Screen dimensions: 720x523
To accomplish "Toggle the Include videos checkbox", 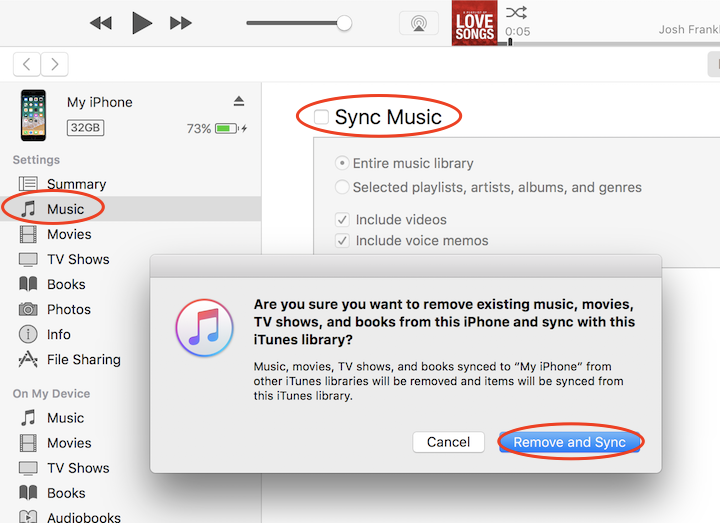I will coord(342,219).
